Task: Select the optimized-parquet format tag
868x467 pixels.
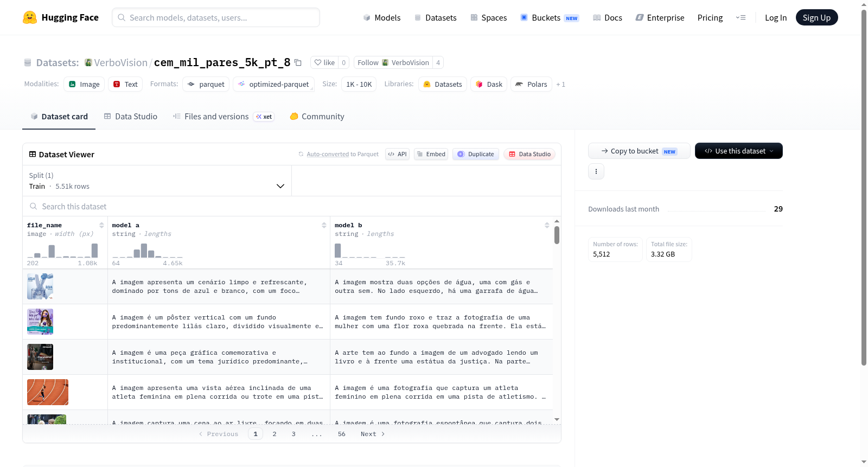Action: tap(273, 84)
